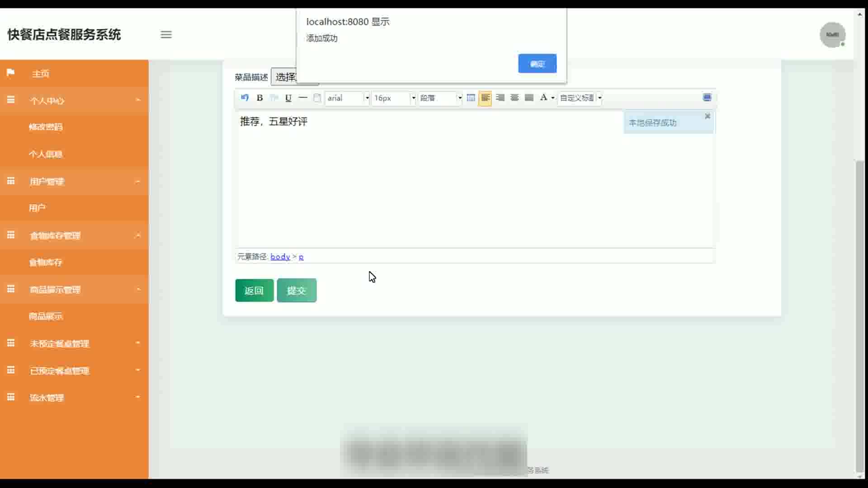The height and width of the screenshot is (488, 868).
Task: Open the 食物库存 sidebar item
Action: (x=46, y=263)
